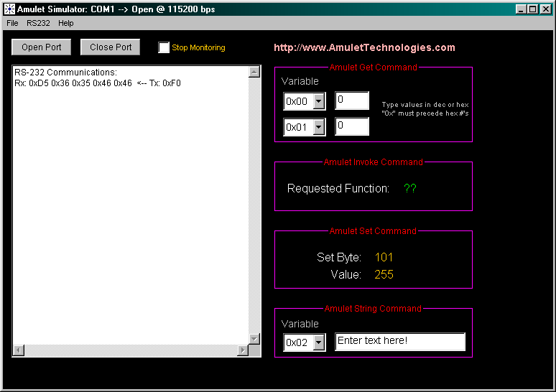556x392 pixels.
Task: Click the 'Amulet Invoke Command' group title
Action: coord(374,162)
